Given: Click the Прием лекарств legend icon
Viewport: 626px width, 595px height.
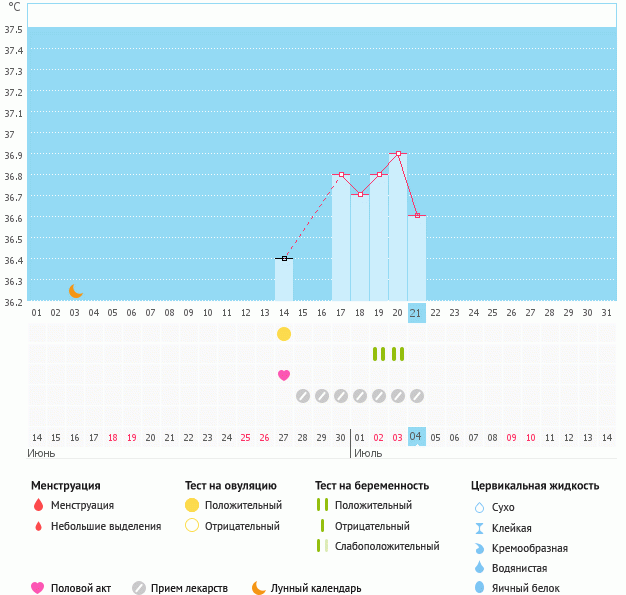Looking at the screenshot, I should pyautogui.click(x=139, y=588).
